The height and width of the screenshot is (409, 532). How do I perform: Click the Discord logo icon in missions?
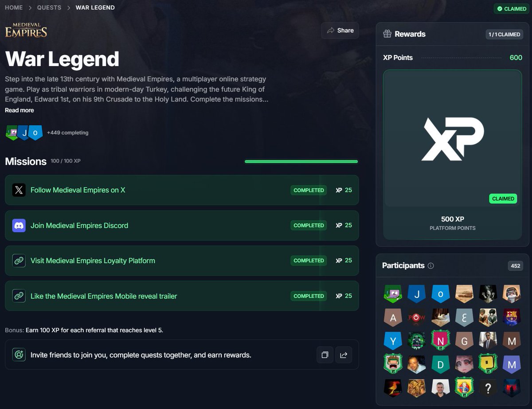click(19, 226)
